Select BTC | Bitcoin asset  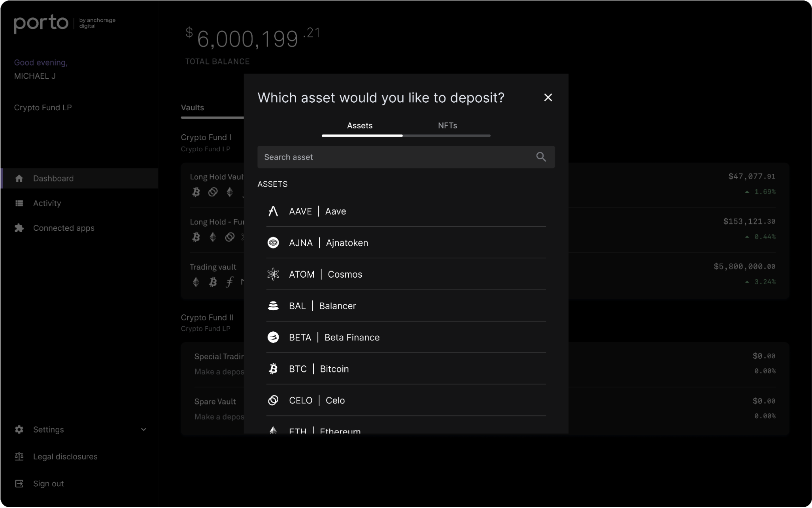pos(406,369)
